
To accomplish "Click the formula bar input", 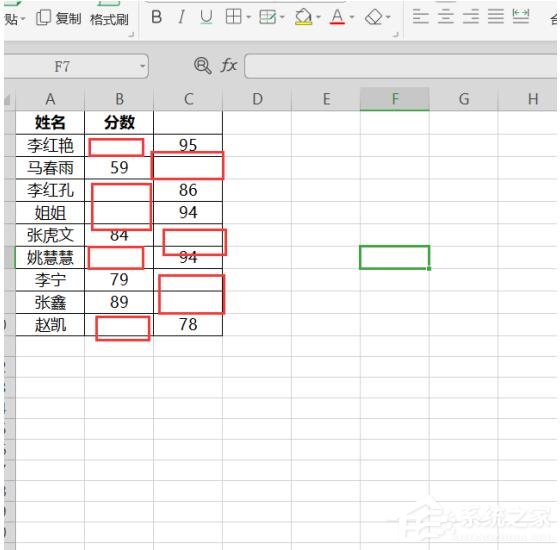I will [401, 66].
